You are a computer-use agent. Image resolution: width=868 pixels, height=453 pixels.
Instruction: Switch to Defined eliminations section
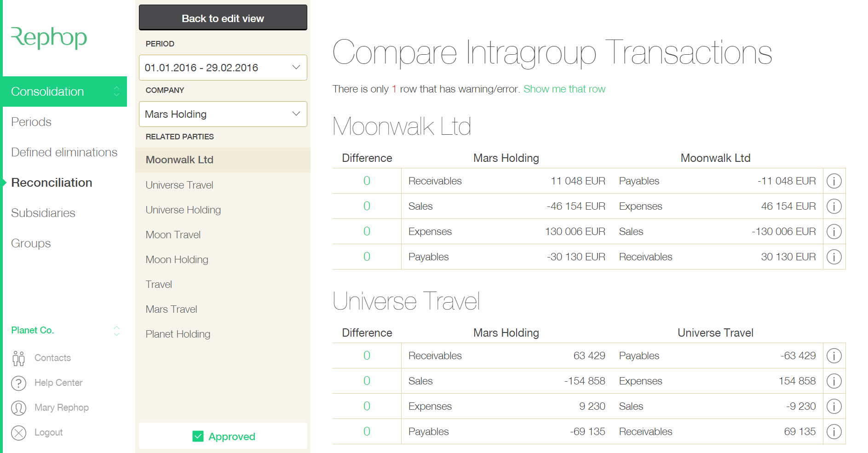[x=64, y=152]
